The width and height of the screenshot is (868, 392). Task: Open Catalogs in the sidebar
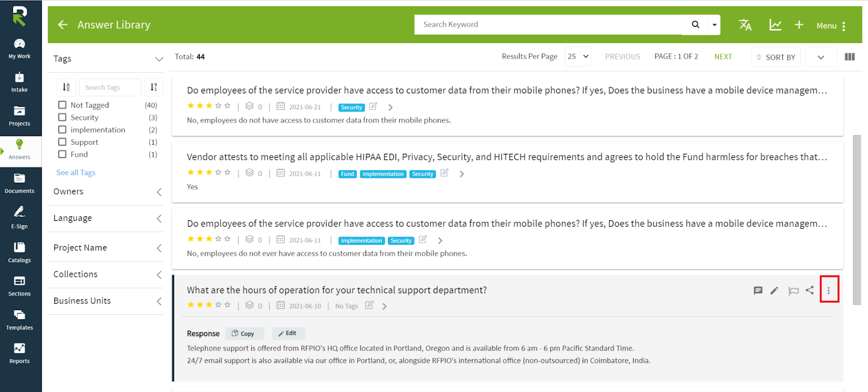[x=20, y=252]
